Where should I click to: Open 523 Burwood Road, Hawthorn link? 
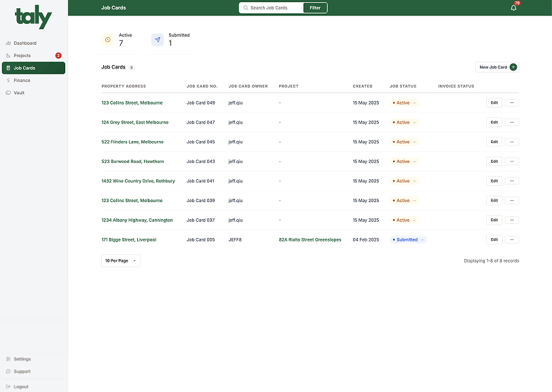point(132,161)
